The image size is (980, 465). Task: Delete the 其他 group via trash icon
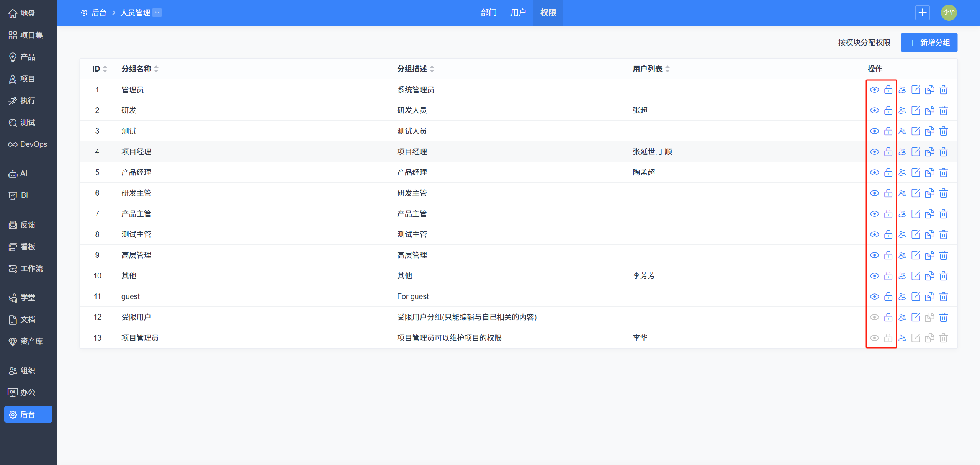(x=943, y=276)
